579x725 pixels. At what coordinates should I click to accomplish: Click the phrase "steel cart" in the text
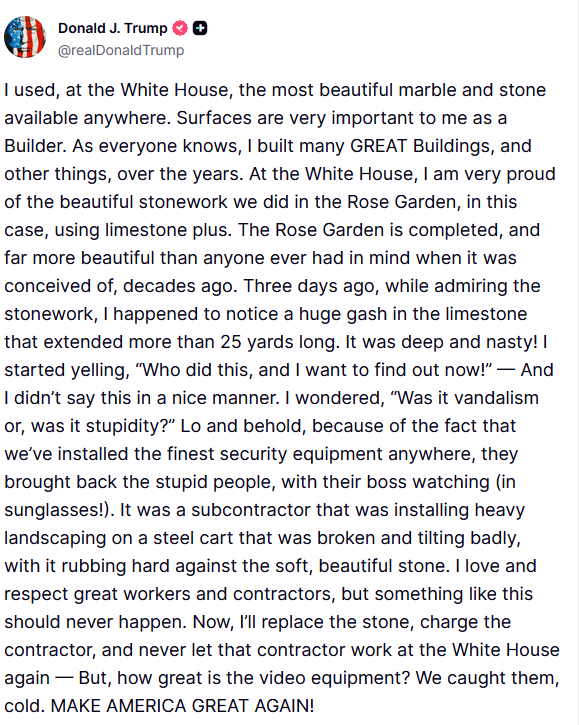pyautogui.click(x=197, y=538)
